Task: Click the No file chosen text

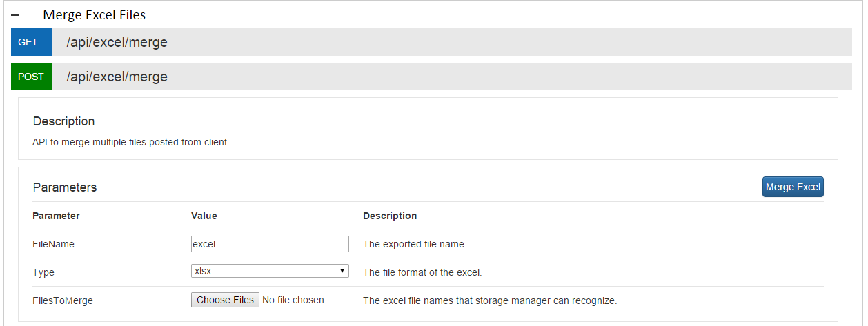Action: tap(293, 300)
